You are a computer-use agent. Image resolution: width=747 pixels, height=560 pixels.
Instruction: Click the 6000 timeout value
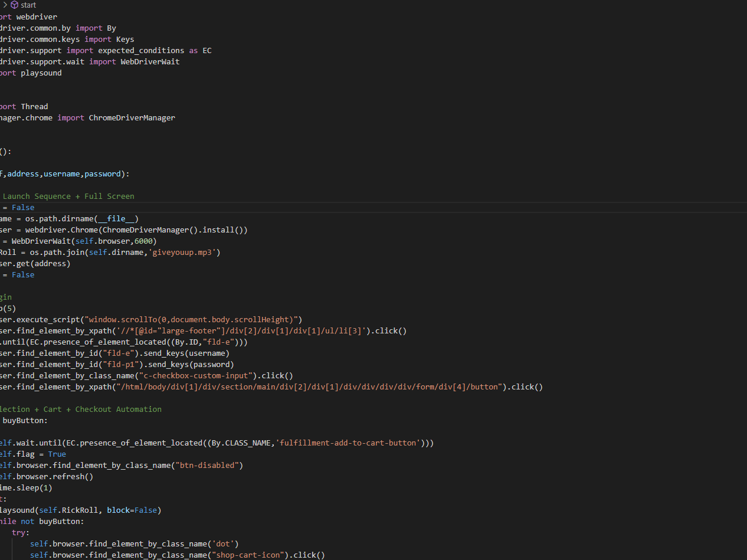coord(145,241)
